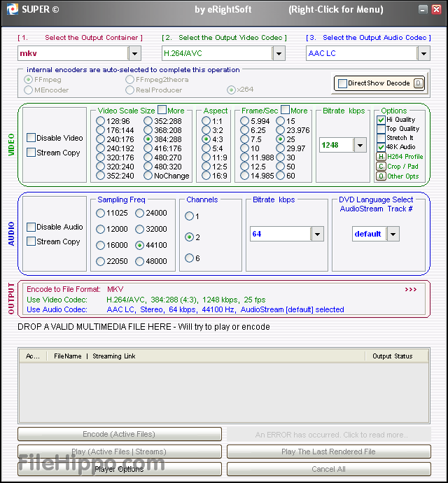The height and width of the screenshot is (483, 448).
Task: Open the Other Opts O icon
Action: (381, 176)
